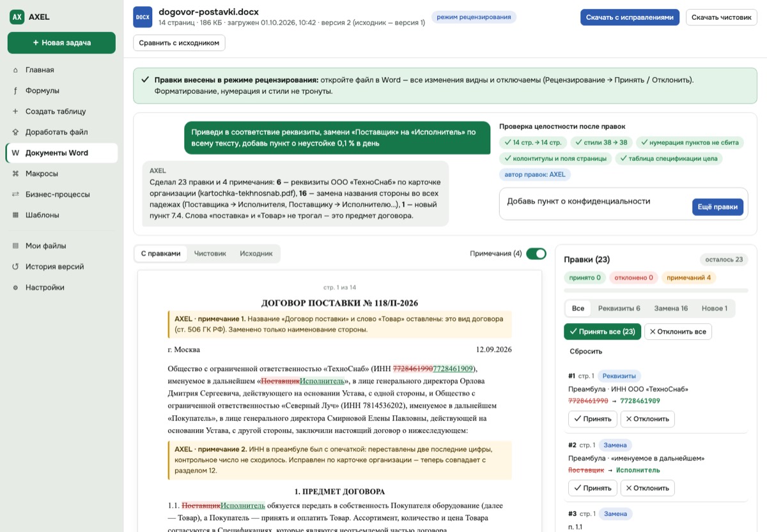Click the review progress bar under the status chips
767x532 pixels.
pos(656,291)
